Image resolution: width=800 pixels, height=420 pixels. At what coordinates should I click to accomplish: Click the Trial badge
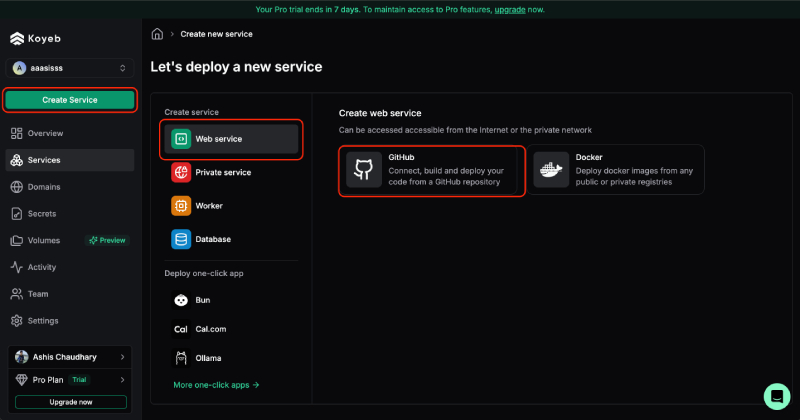[79, 380]
